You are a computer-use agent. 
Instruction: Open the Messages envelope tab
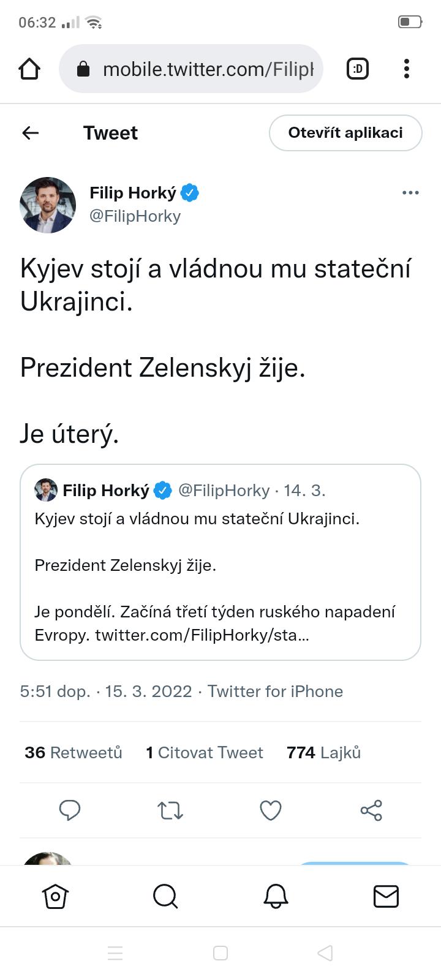pyautogui.click(x=386, y=897)
